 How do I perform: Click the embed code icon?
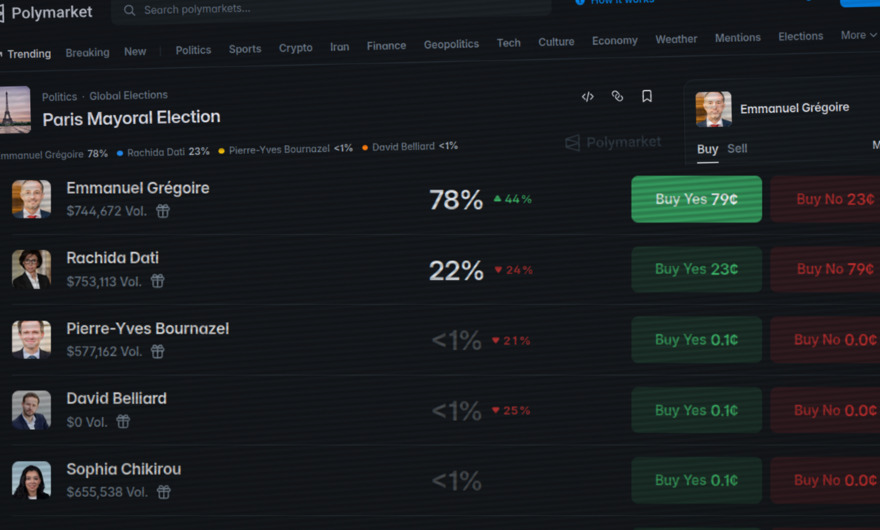click(588, 97)
